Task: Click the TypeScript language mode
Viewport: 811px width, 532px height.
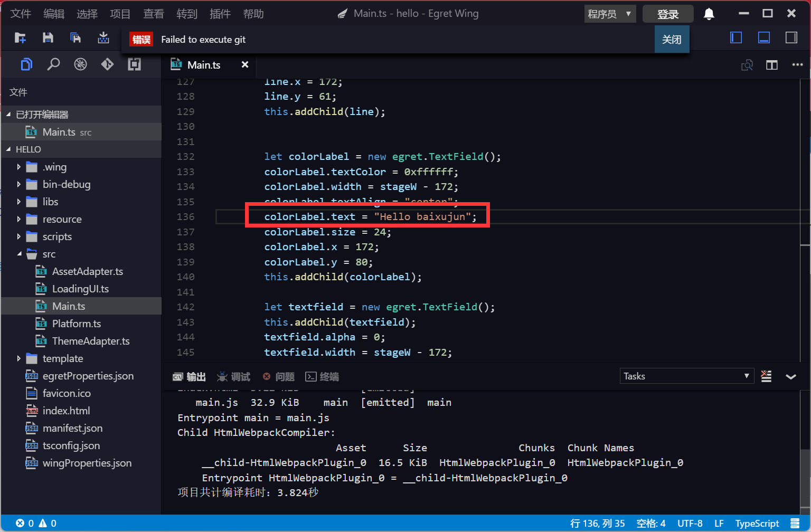Action: tap(757, 524)
